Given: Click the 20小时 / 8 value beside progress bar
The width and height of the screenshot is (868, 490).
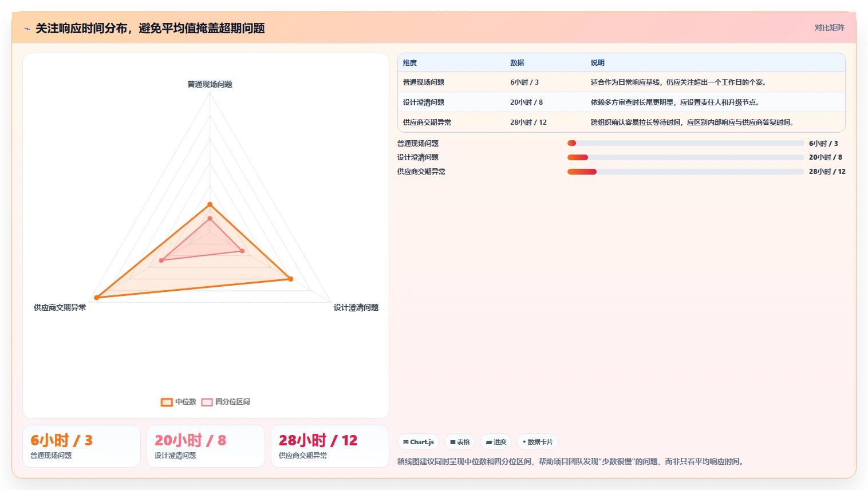Looking at the screenshot, I should 826,157.
